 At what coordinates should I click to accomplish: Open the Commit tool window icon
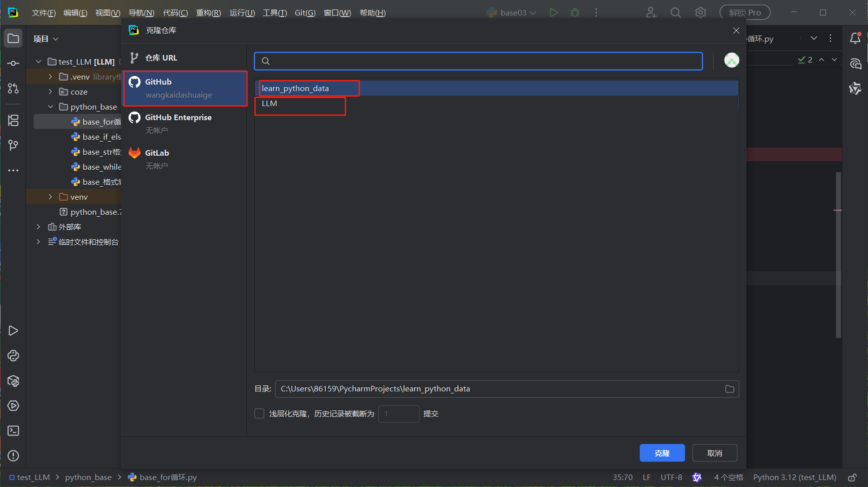14,64
